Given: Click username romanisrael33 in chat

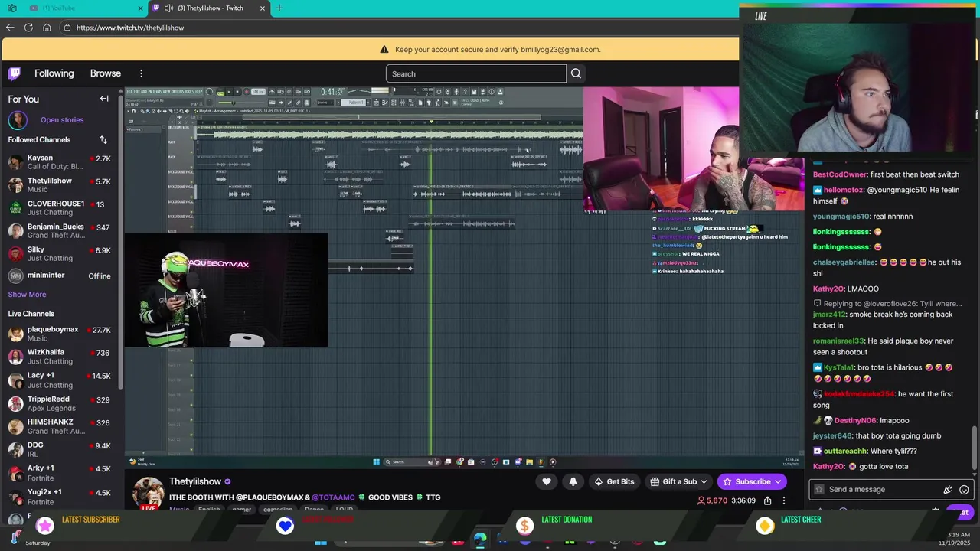Looking at the screenshot, I should click(x=839, y=341).
